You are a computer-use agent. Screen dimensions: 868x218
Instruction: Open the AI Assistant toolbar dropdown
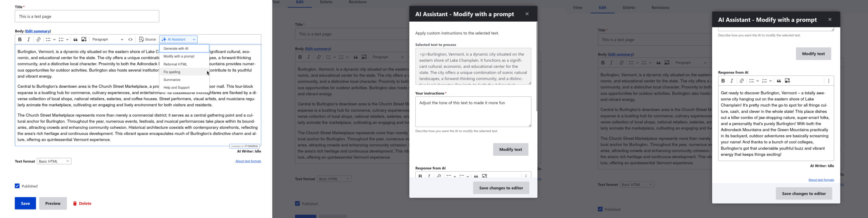[178, 40]
